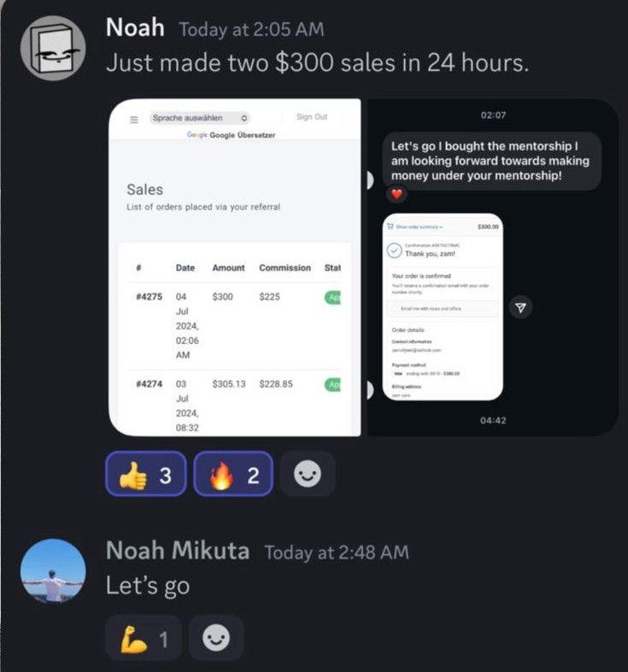The height and width of the screenshot is (672, 628).
Task: Open the order confirmation image thumbnail
Action: [x=443, y=307]
